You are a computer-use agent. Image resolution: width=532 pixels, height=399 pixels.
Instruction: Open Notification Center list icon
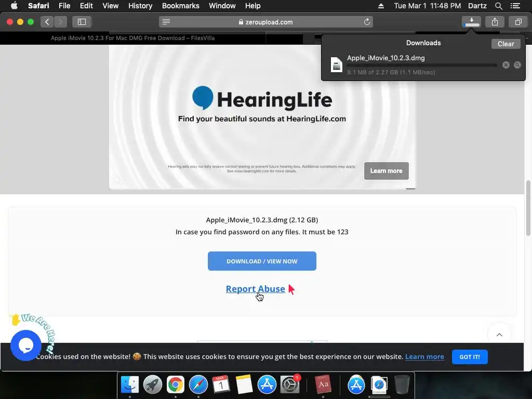point(515,6)
